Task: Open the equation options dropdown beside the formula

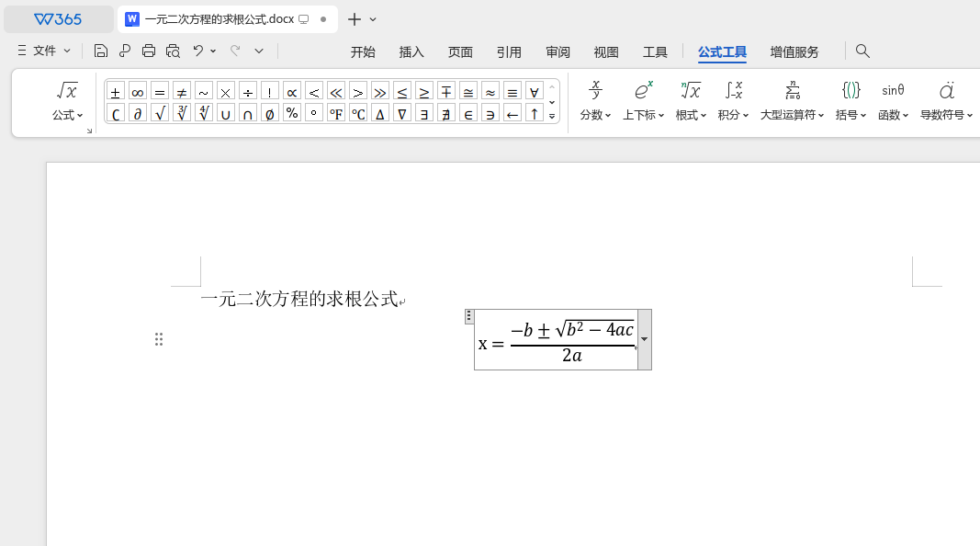Action: (645, 339)
